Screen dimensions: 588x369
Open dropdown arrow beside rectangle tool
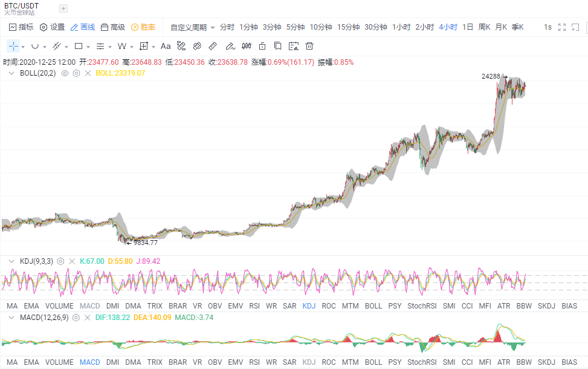88,47
